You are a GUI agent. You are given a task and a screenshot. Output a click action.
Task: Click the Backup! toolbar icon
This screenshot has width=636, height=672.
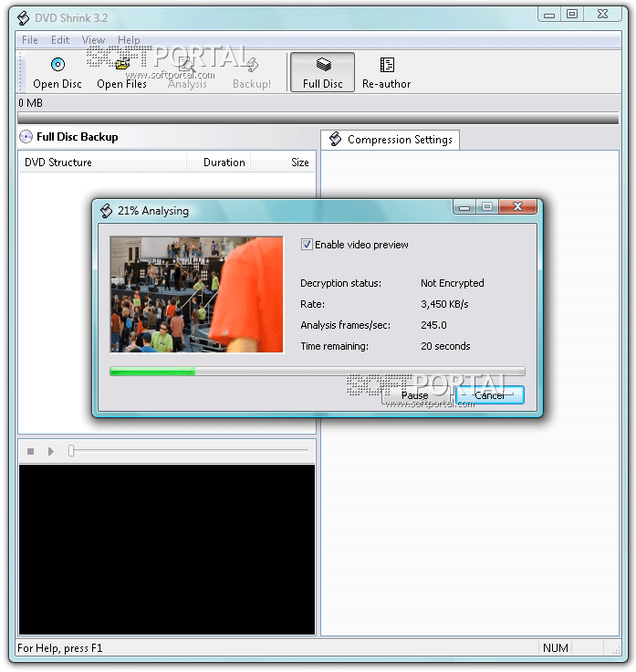pos(251,65)
